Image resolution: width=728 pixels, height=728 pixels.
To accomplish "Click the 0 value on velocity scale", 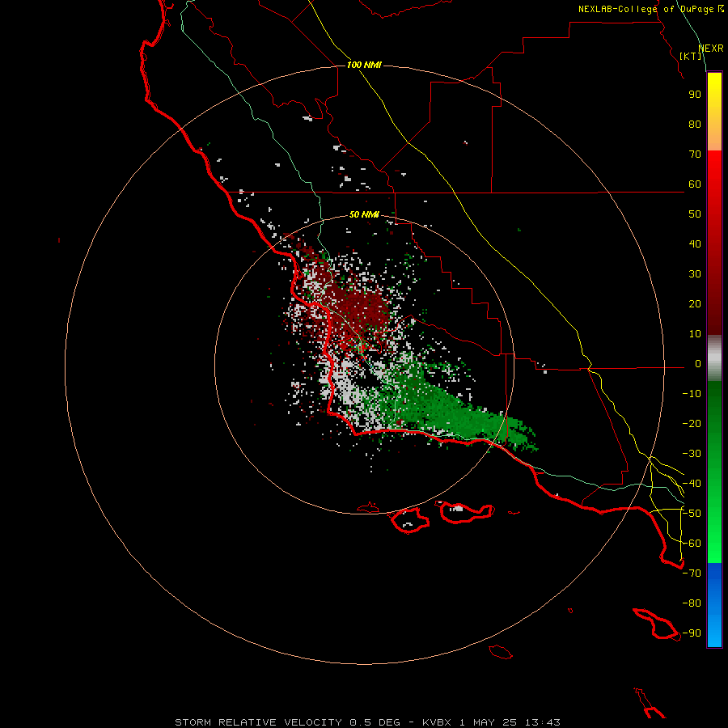I will click(x=698, y=364).
